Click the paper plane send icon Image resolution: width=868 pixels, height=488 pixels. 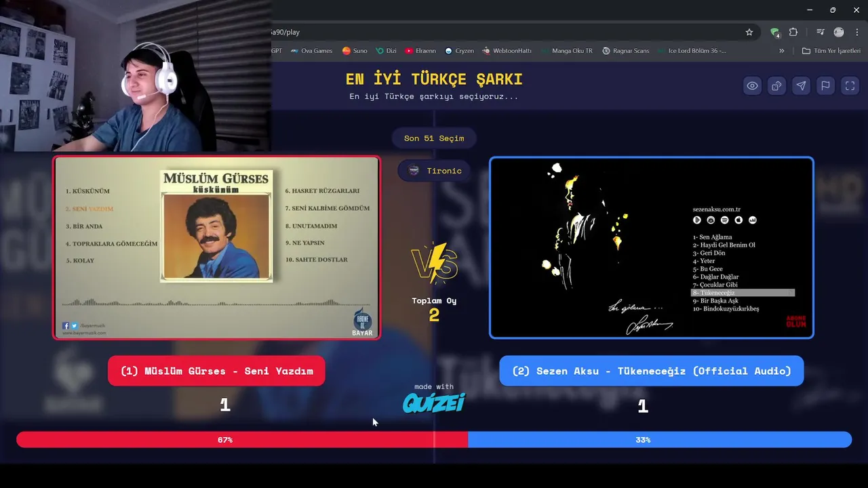point(801,85)
